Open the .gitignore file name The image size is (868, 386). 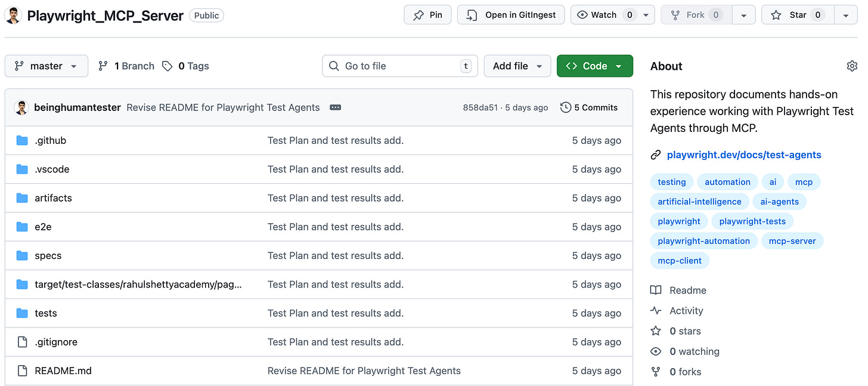(56, 342)
